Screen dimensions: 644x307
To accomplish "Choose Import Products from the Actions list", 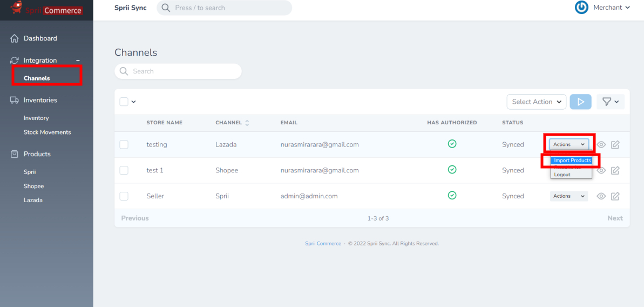I will tap(572, 161).
